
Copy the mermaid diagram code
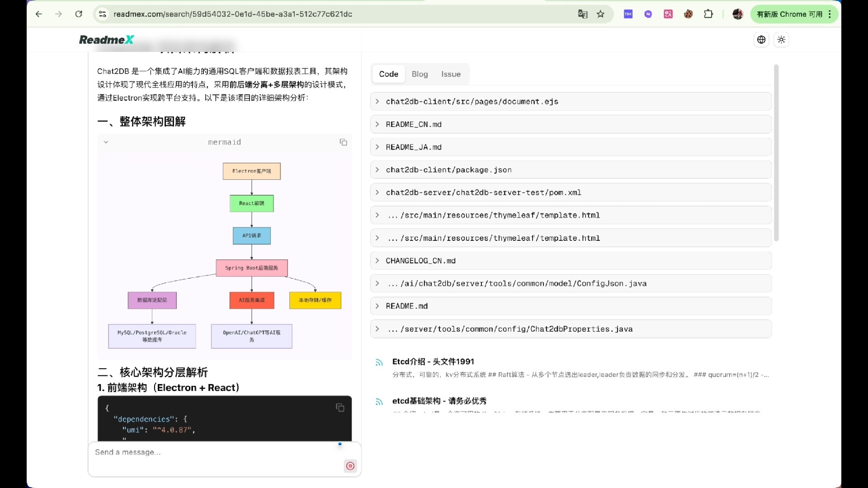[343, 142]
